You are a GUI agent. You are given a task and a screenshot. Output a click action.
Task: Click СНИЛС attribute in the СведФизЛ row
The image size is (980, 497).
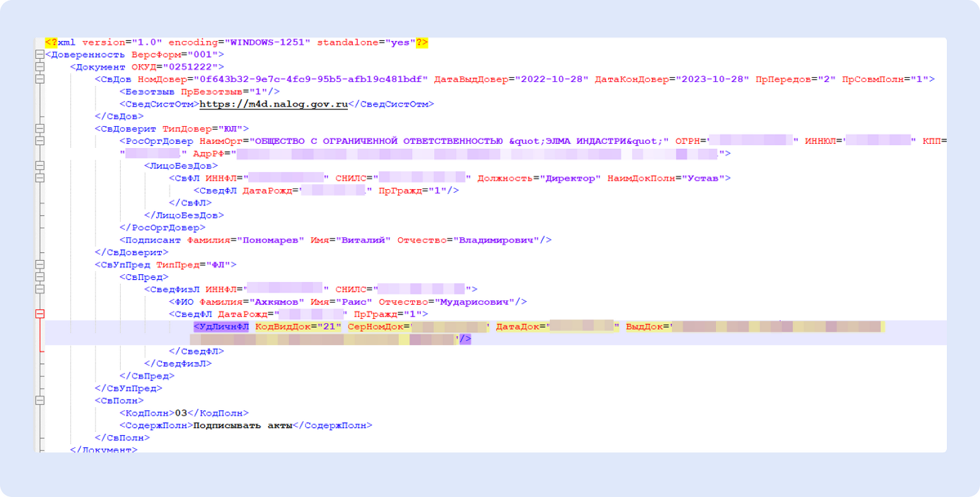click(x=351, y=289)
